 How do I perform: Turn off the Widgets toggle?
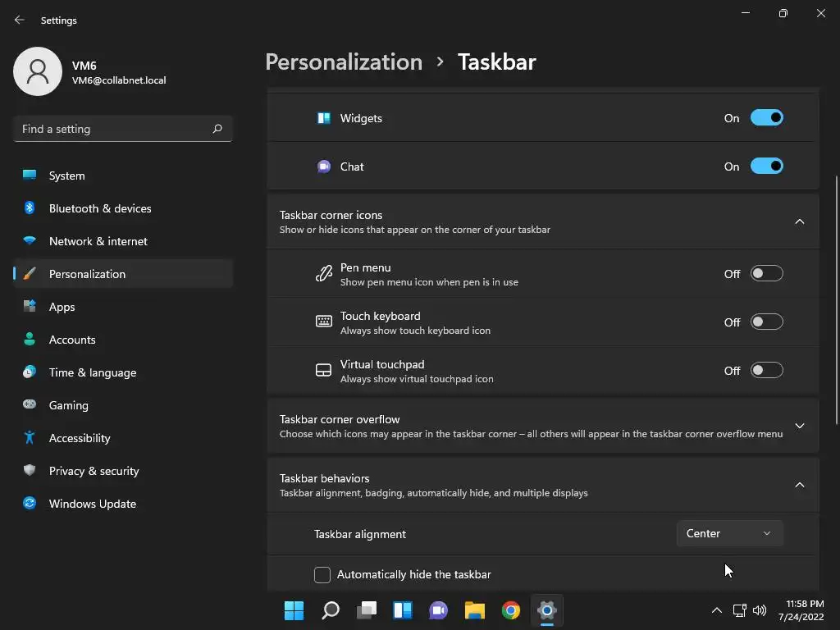pyautogui.click(x=767, y=118)
